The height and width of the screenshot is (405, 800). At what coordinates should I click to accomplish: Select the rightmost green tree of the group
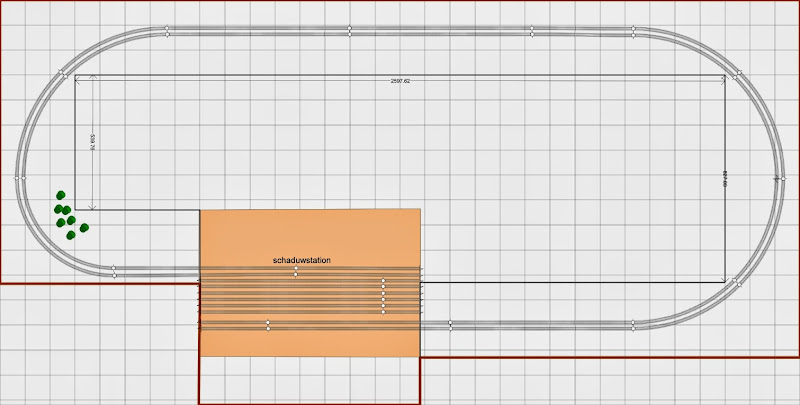(84, 227)
